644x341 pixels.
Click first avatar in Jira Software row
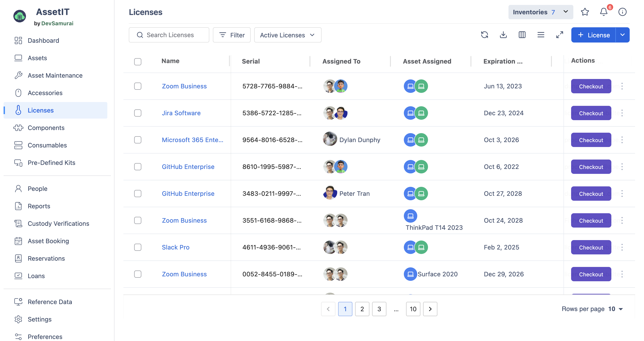[x=330, y=113]
